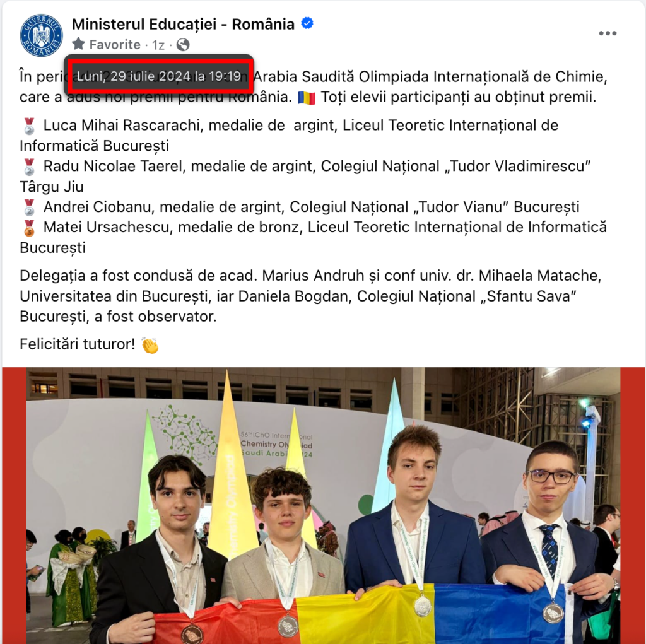The image size is (646, 644).
Task: Click the silver medal emoji beside Luca Mihai
Action: pyautogui.click(x=29, y=126)
